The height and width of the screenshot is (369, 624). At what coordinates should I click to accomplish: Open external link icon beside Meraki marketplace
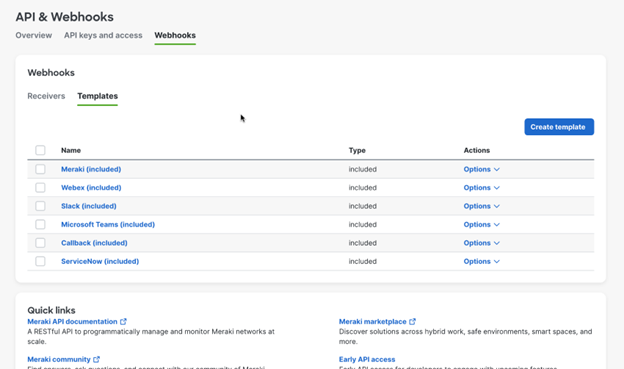(412, 321)
